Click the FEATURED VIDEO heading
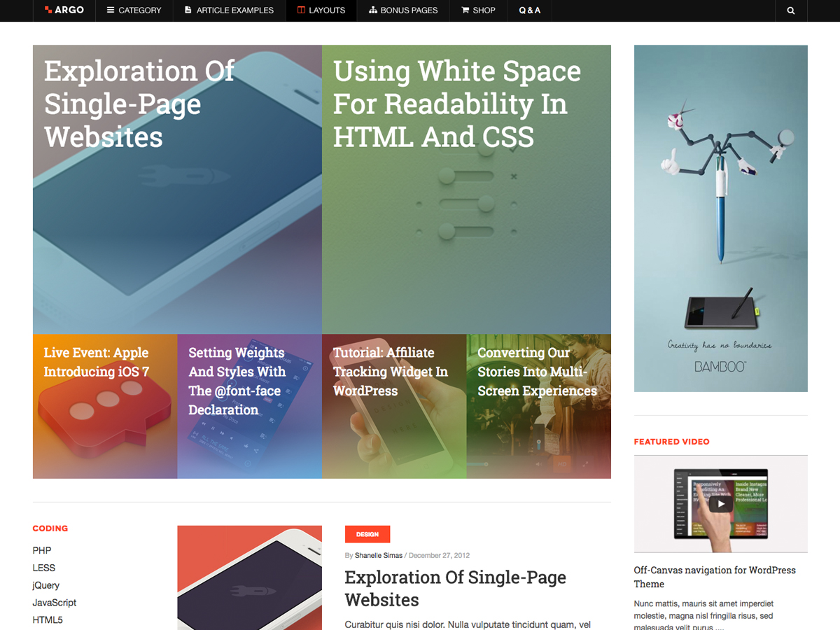840x630 pixels. click(672, 442)
